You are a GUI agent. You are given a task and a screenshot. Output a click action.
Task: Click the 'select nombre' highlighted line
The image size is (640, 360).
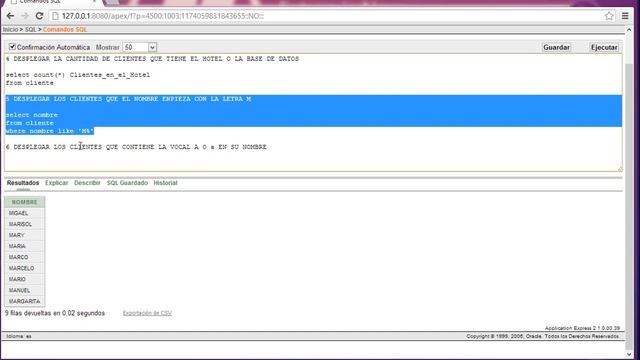[32, 115]
